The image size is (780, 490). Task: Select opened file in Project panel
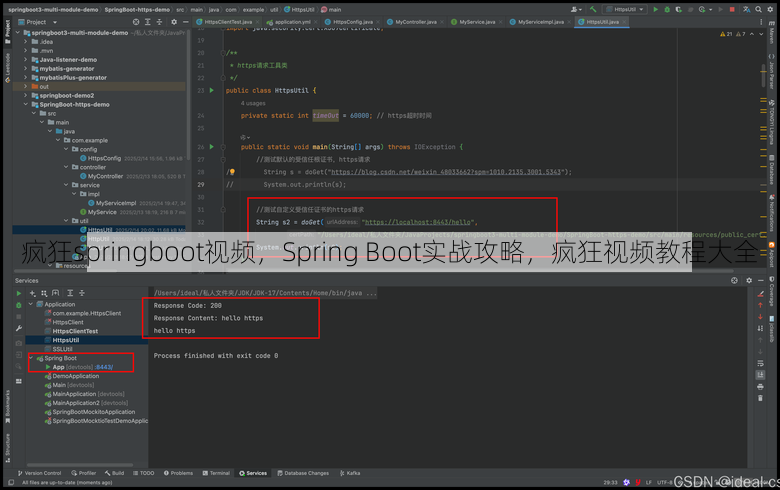point(136,22)
